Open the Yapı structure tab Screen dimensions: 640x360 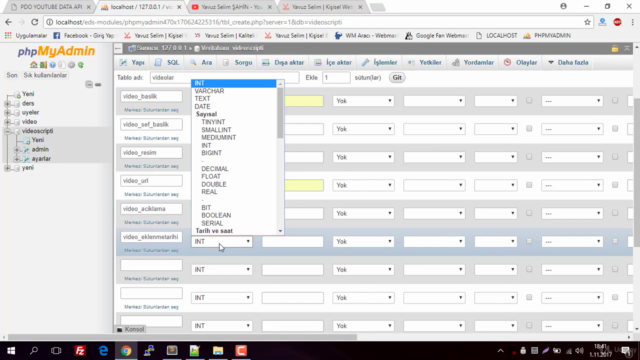[132, 62]
